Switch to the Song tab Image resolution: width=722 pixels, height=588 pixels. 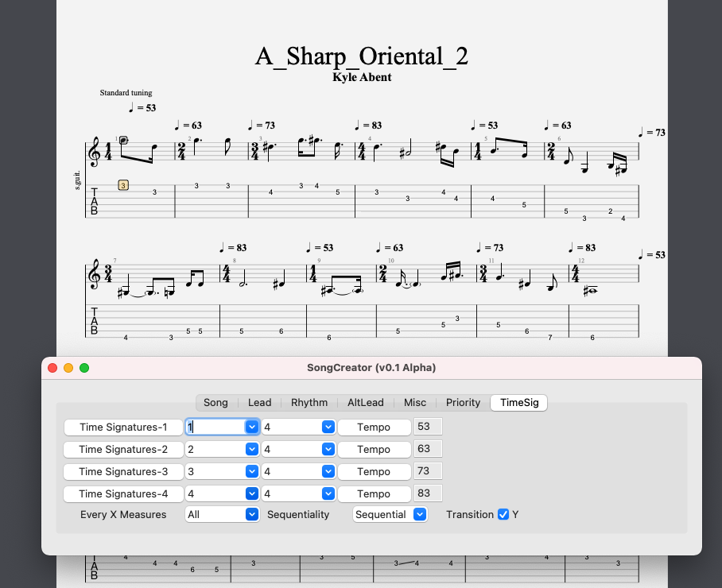point(215,403)
